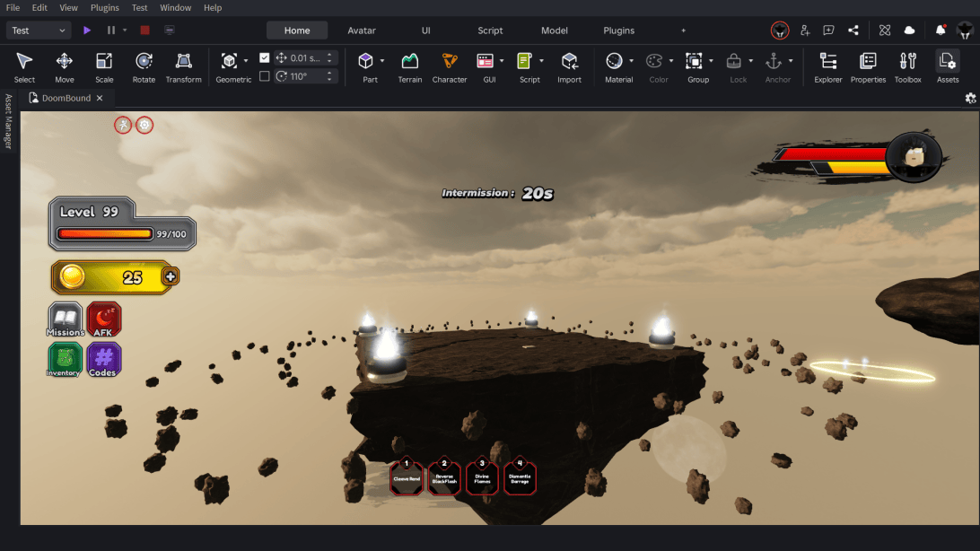Expand the GUI dropdown arrow
The width and height of the screenshot is (980, 551).
[x=502, y=61]
